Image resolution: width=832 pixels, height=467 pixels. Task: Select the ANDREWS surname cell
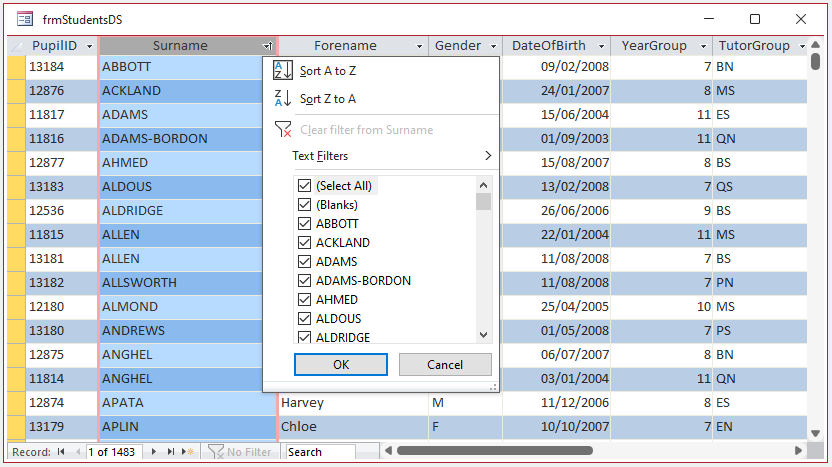pos(188,331)
